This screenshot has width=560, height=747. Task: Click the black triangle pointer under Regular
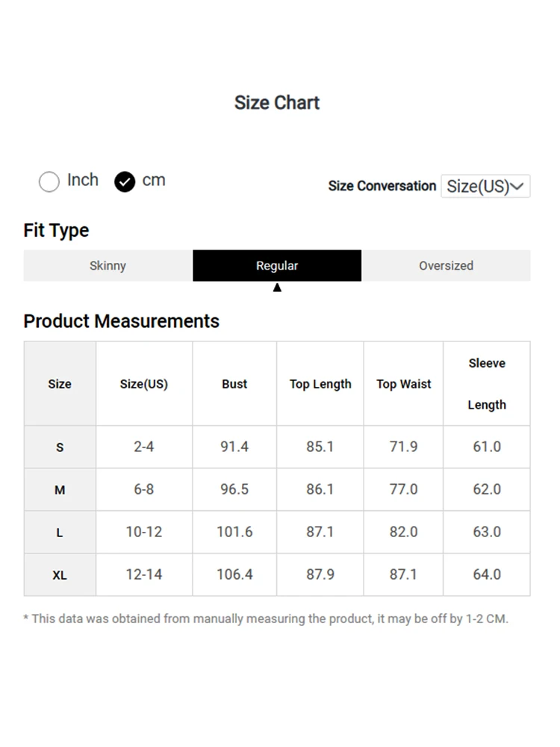pos(277,288)
